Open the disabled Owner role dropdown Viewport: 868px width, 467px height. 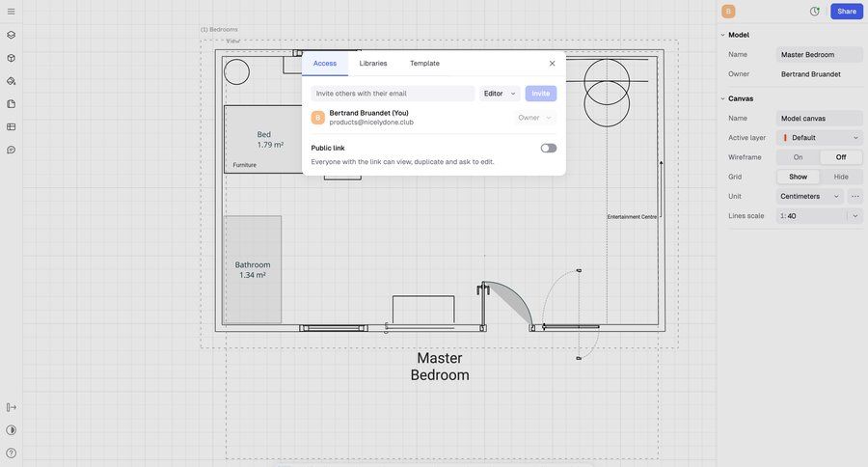pos(534,118)
